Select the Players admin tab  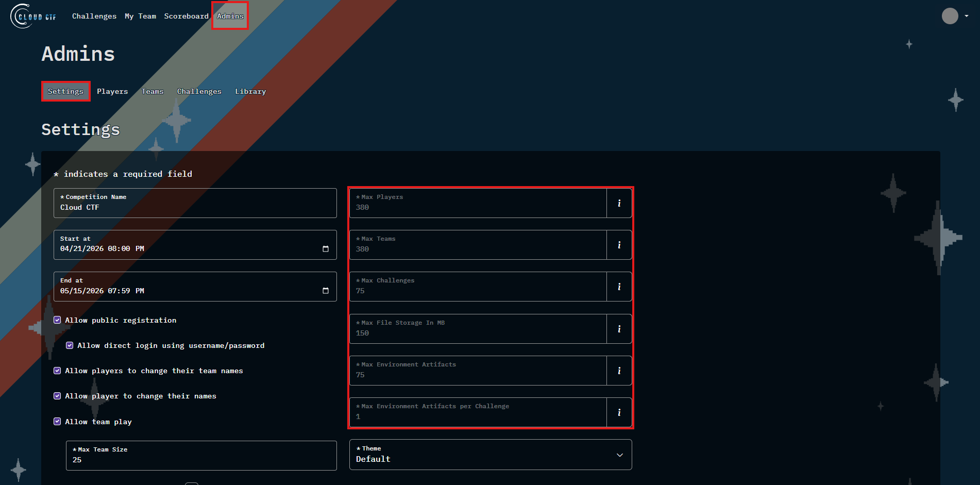[112, 91]
